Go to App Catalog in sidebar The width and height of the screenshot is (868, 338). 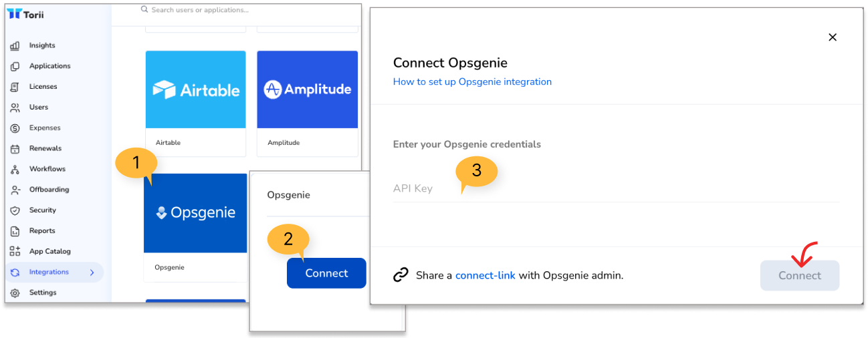pyautogui.click(x=49, y=251)
